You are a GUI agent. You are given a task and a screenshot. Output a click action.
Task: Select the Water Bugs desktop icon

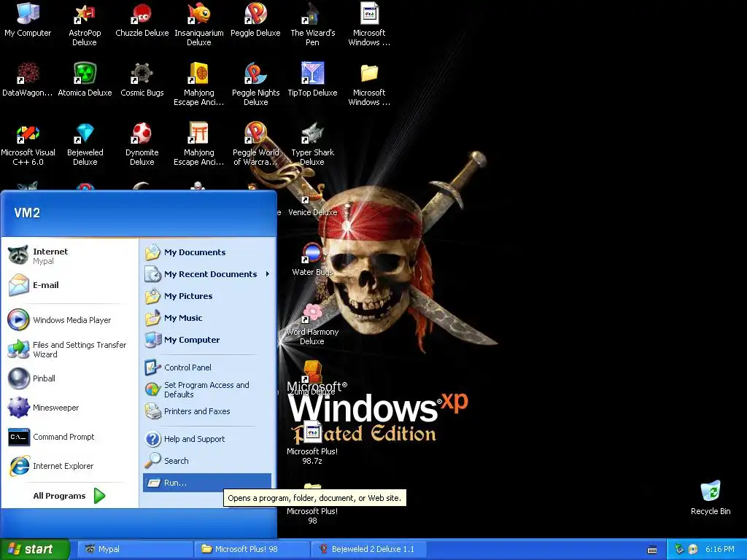(312, 259)
